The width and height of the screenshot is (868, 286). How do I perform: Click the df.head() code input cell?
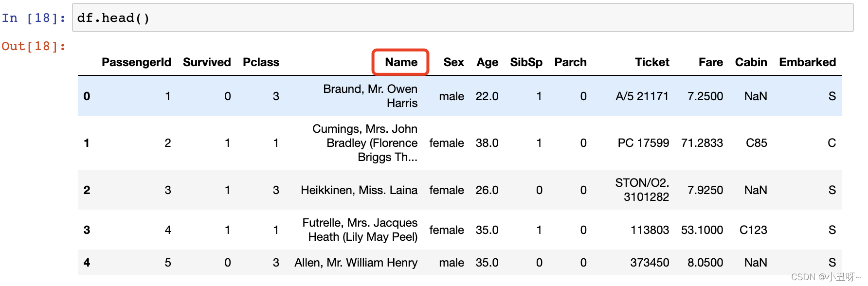click(x=463, y=18)
